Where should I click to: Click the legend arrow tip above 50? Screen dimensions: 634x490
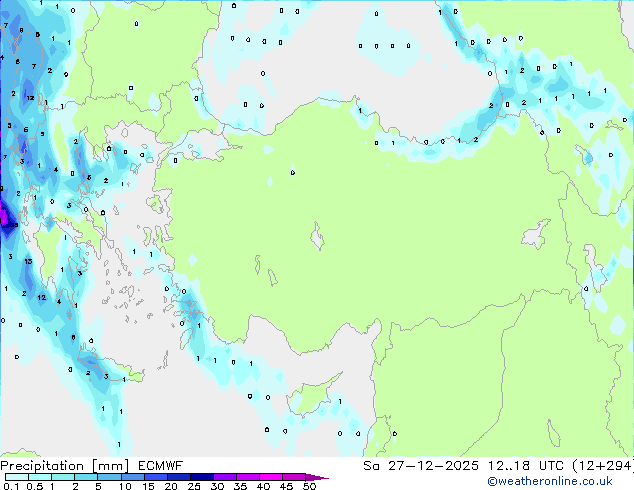(x=317, y=477)
